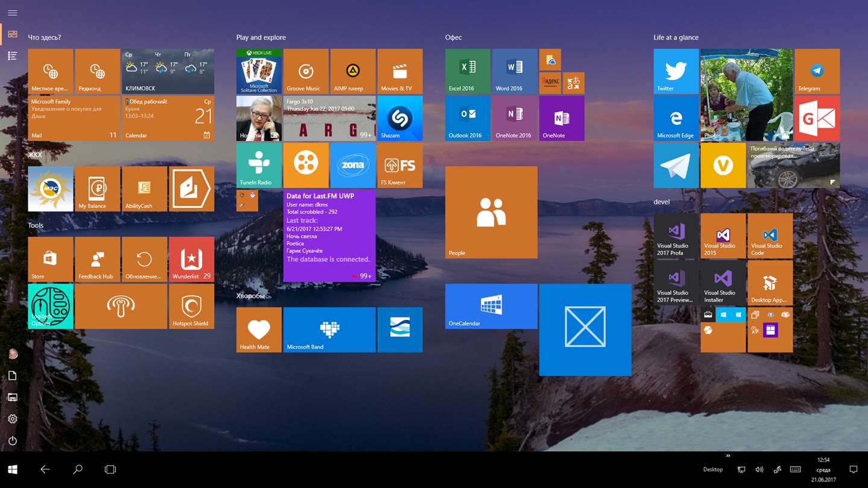
Task: Open the Shazam tile
Action: pos(400,118)
